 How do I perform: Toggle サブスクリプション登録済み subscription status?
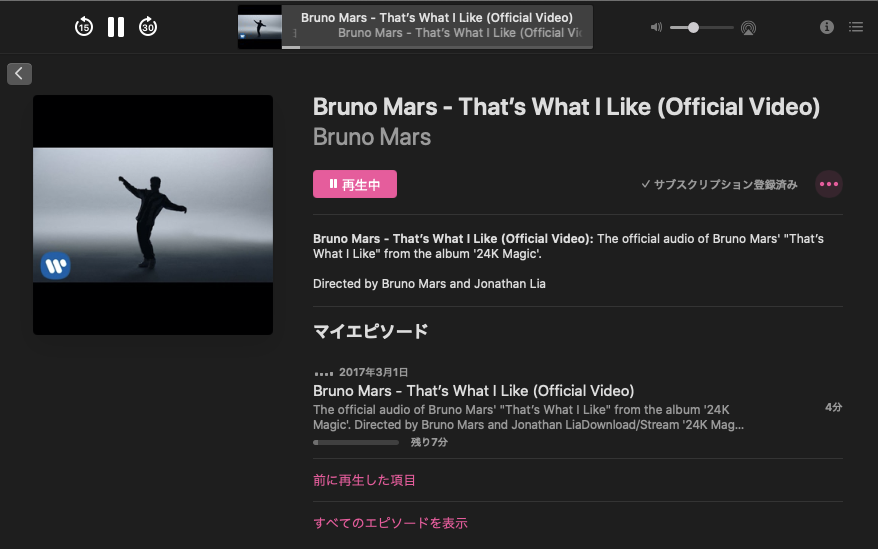719,184
